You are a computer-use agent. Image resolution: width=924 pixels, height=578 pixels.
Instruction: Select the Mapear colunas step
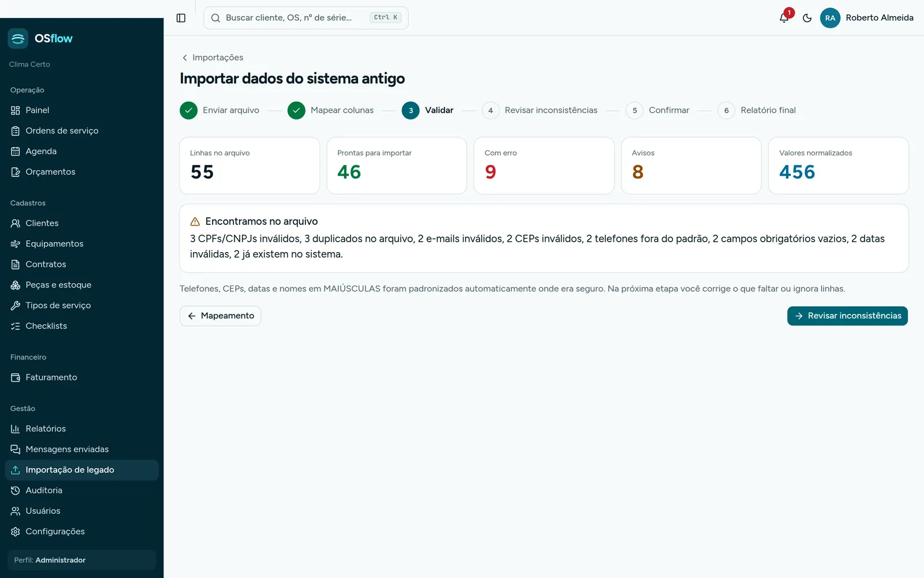330,110
